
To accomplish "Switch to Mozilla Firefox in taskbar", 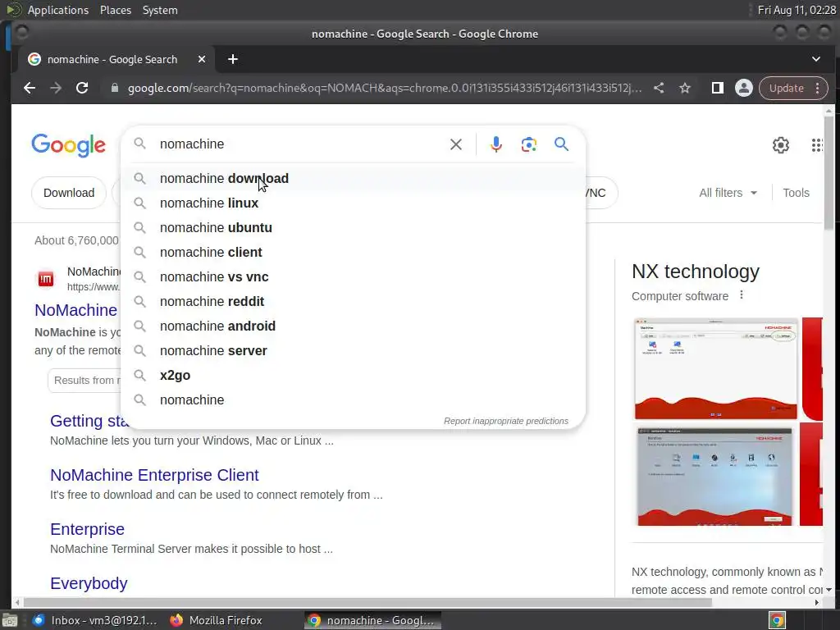I will pos(217,620).
